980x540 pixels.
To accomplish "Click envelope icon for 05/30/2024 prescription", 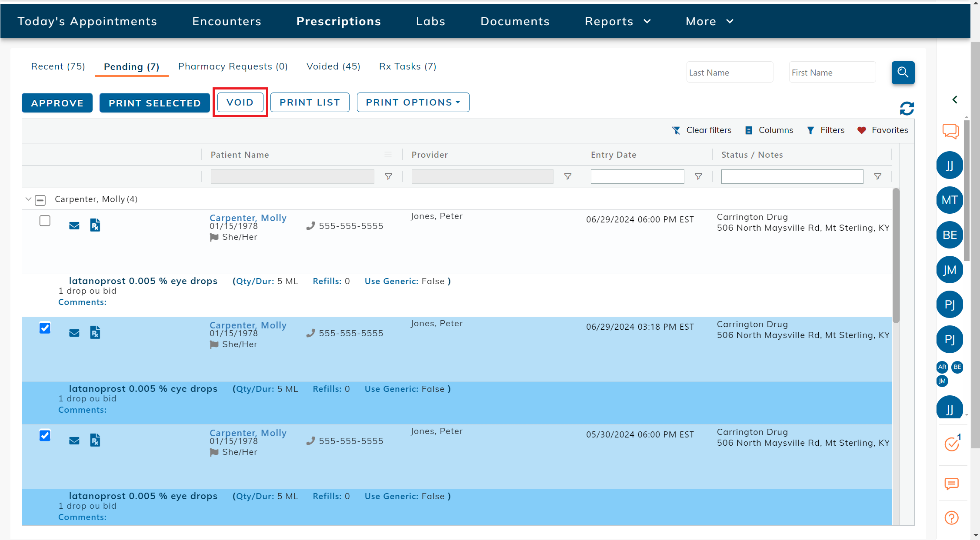I will 74,441.
